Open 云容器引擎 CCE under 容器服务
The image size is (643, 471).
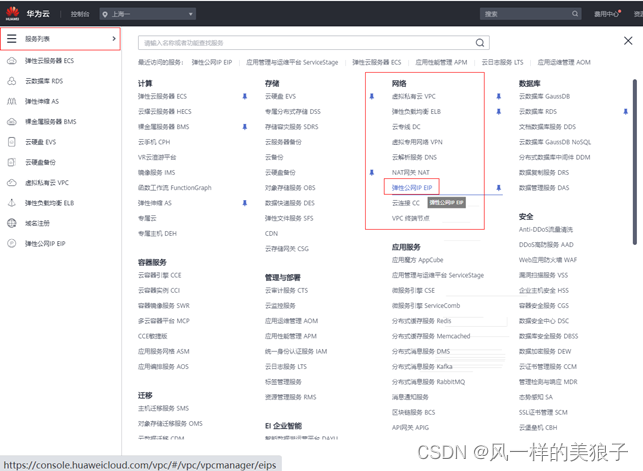[160, 275]
